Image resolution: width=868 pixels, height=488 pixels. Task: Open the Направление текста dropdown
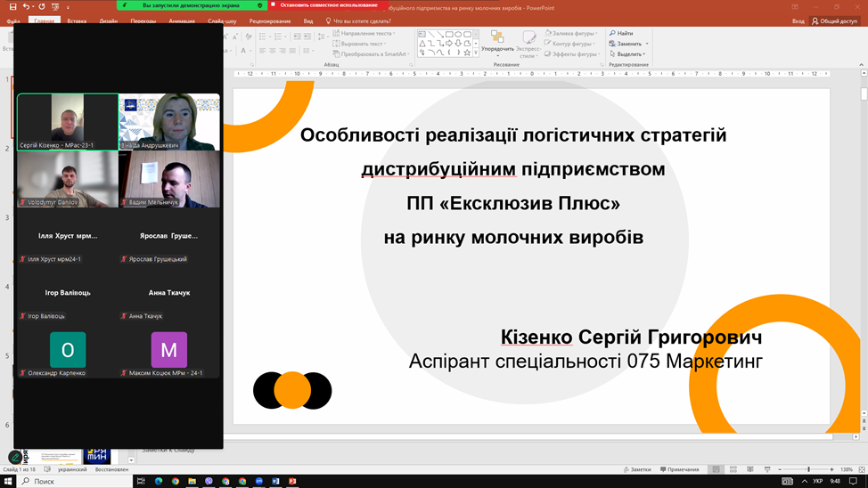point(364,33)
